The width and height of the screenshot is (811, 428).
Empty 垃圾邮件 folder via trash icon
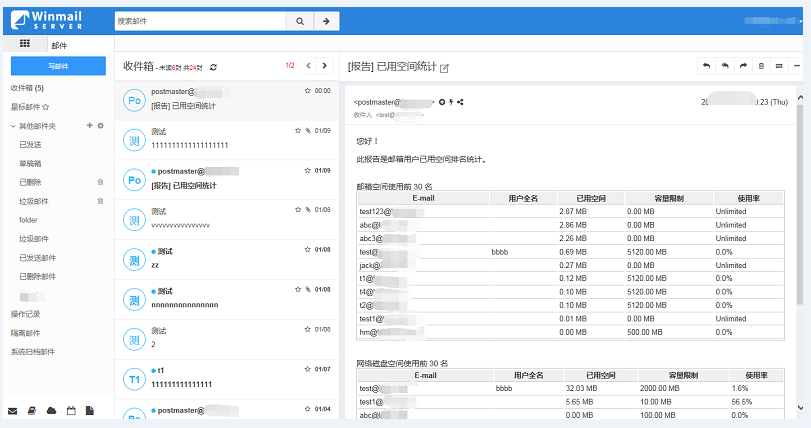(100, 201)
